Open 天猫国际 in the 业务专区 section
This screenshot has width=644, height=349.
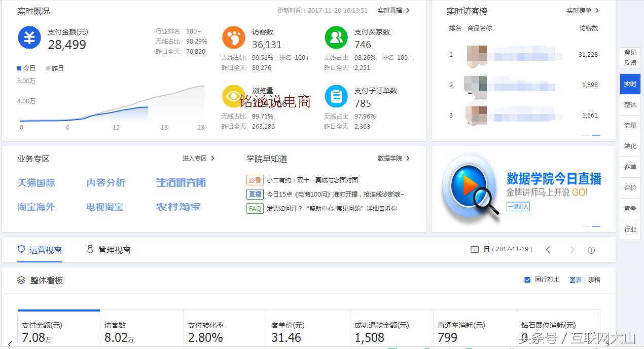35,183
